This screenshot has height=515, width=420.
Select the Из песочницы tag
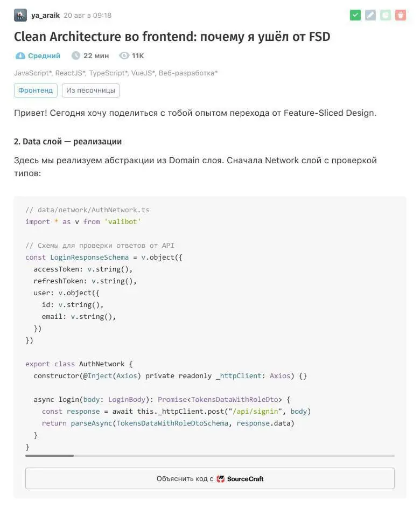pos(90,91)
